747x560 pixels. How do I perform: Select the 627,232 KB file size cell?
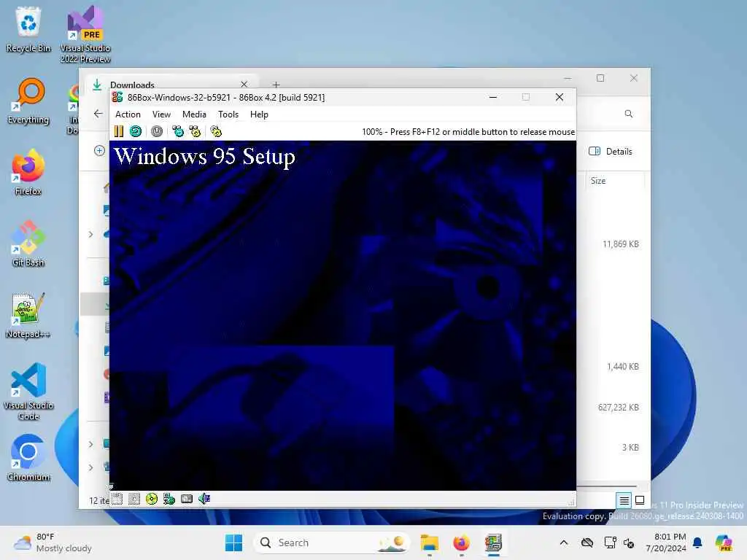(619, 408)
